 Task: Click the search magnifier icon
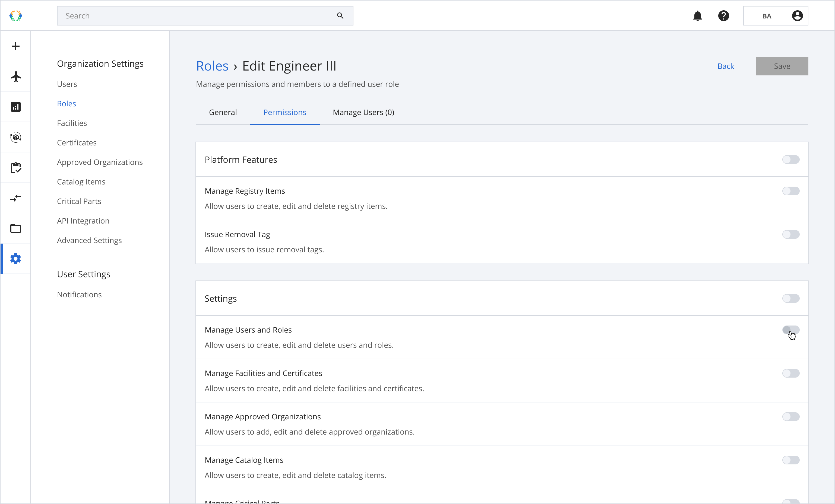coord(340,15)
